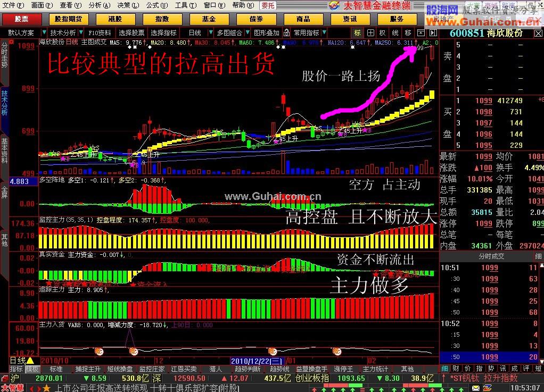
Task: Click the mail envelope icon in status bar
Action: [x=476, y=388]
